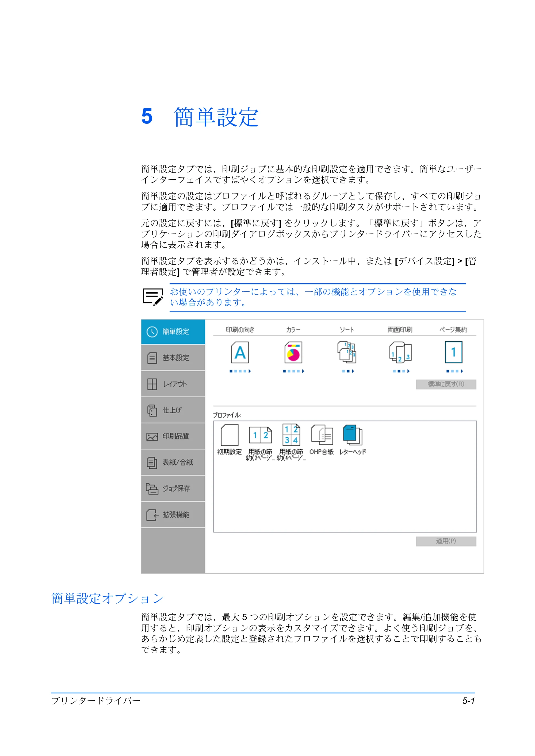Click the ソート collate pages icon
This screenshot has height=756, width=535.
tap(347, 353)
